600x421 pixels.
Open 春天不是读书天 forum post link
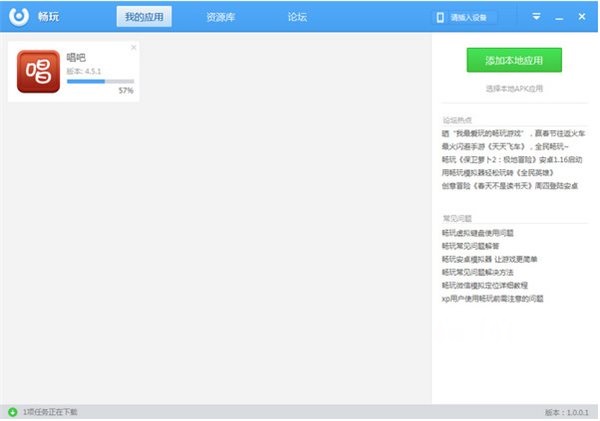(x=510, y=186)
